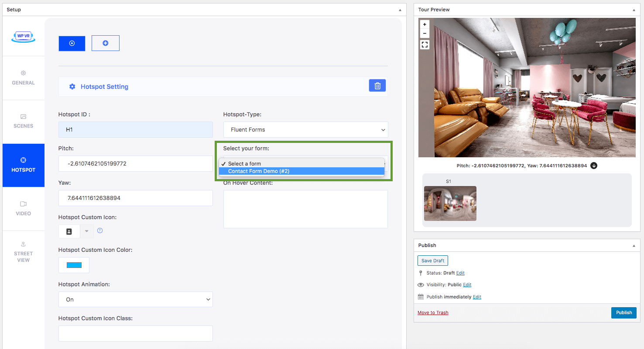The height and width of the screenshot is (349, 644).
Task: Open the custom icon picker dropdown arrow
Action: coord(86,231)
